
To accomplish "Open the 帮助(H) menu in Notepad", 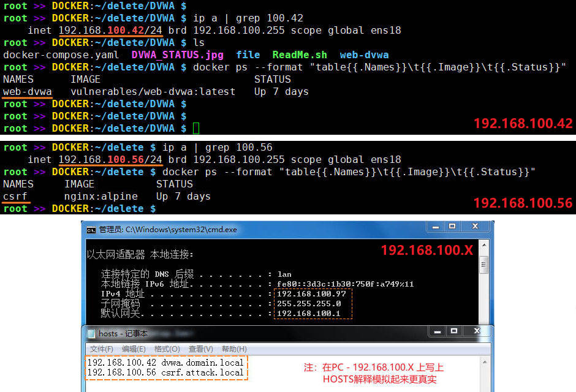I will [x=234, y=349].
